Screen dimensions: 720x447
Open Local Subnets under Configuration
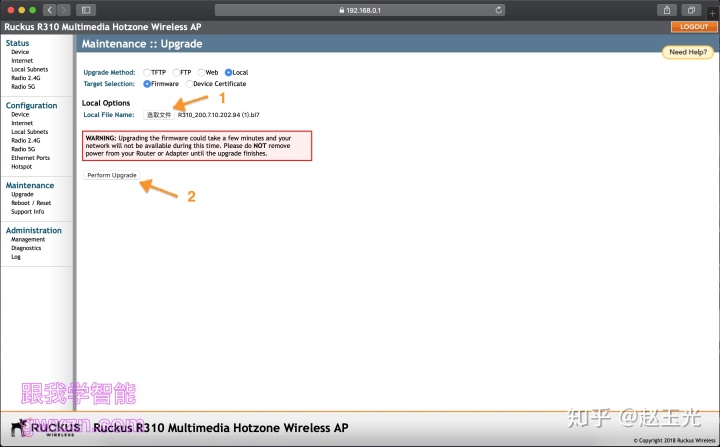[29, 132]
